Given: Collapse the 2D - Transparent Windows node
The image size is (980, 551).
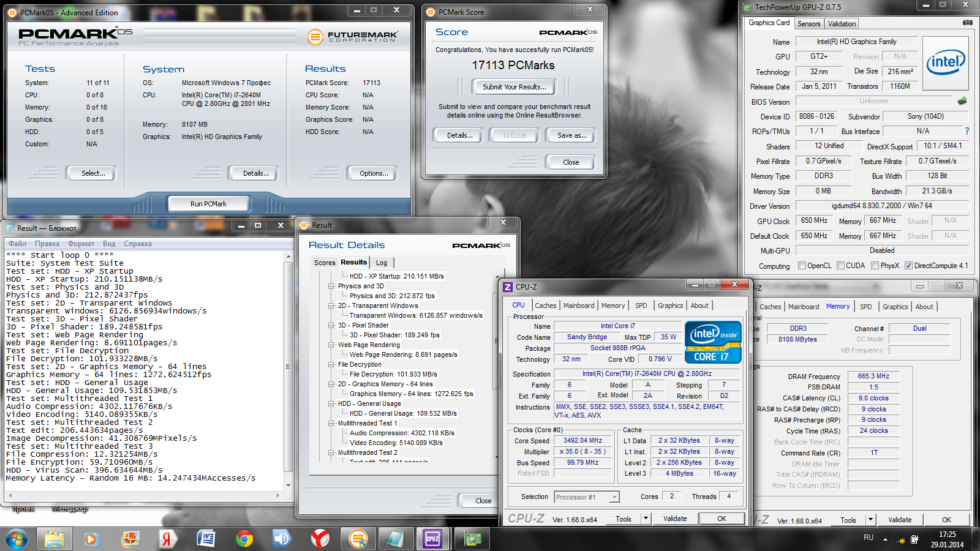Looking at the screenshot, I should (x=331, y=305).
